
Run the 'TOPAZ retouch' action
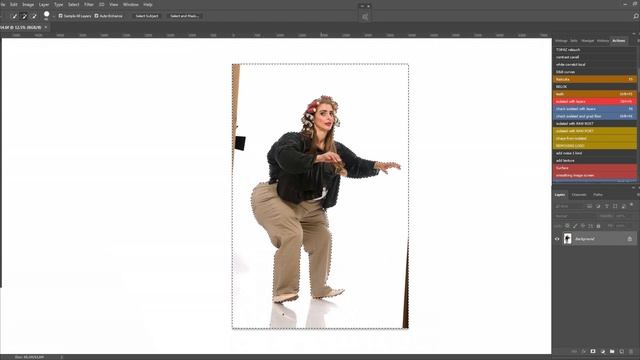click(x=595, y=50)
